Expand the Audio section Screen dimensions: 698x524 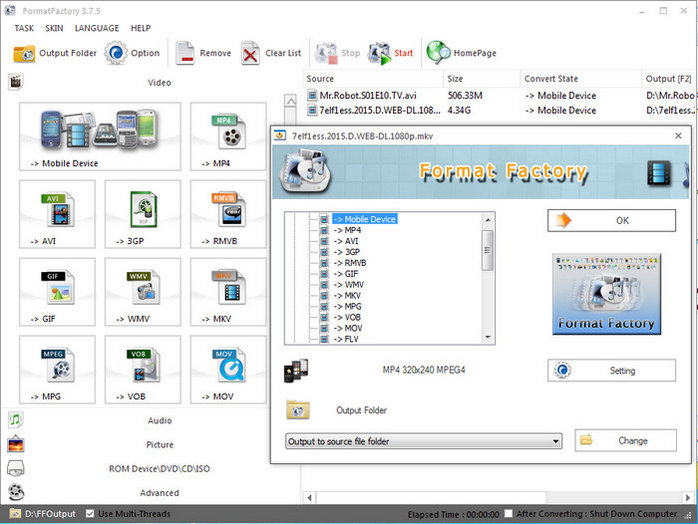click(160, 420)
